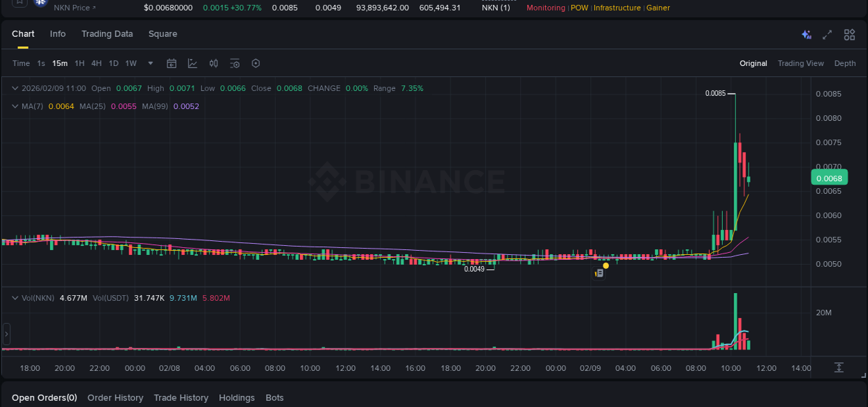Click the NKN Price link
Screen dimensions: 868x407
click(x=73, y=8)
